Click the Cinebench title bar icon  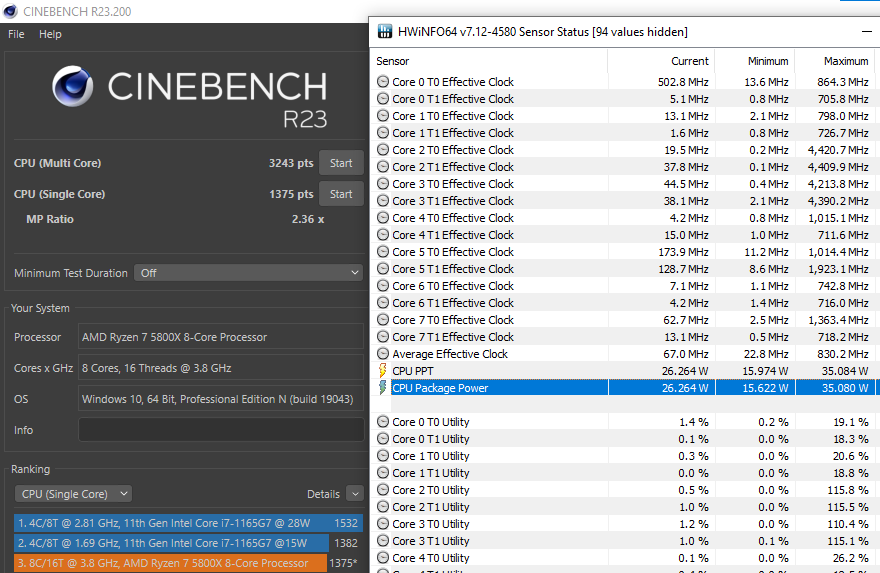pyautogui.click(x=10, y=11)
